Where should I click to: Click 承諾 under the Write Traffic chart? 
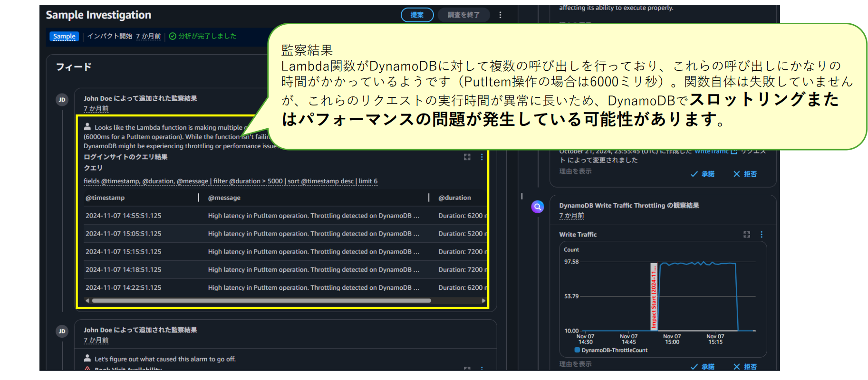(x=703, y=367)
